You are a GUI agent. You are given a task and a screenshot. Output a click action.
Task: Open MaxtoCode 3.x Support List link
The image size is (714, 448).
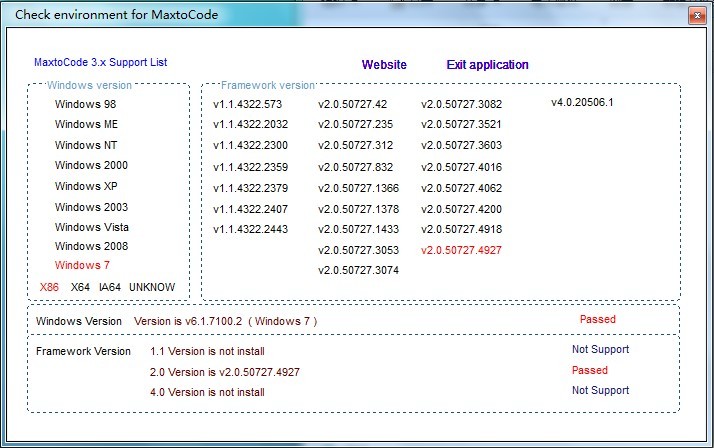tap(101, 62)
